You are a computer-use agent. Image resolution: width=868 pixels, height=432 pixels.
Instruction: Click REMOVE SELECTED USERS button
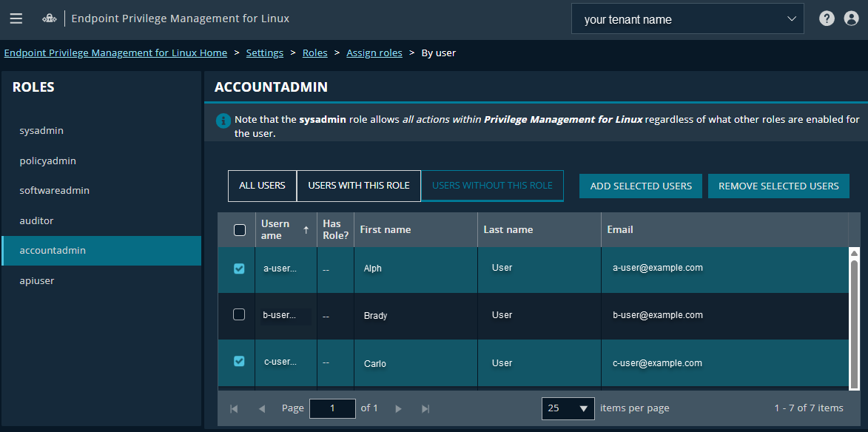[x=779, y=186]
